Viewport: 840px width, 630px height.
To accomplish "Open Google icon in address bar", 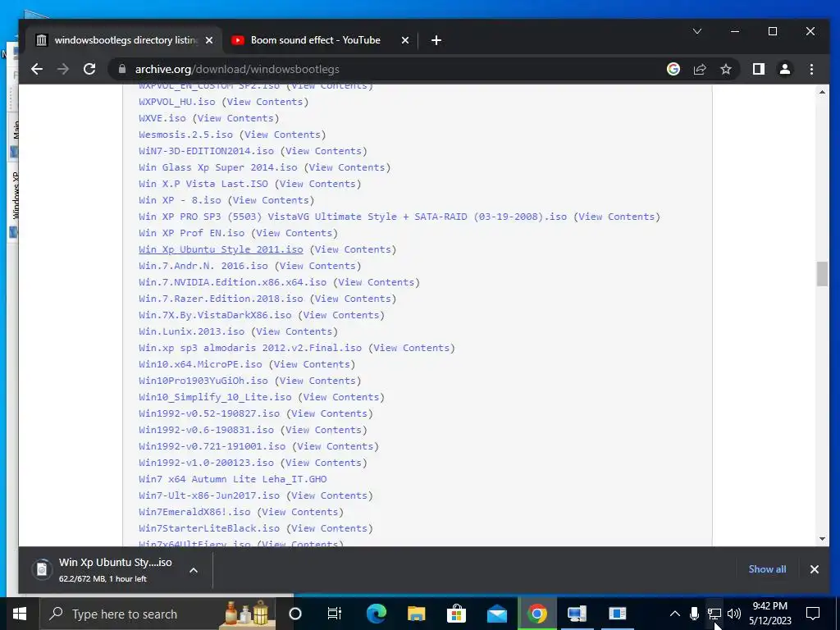I will [673, 69].
